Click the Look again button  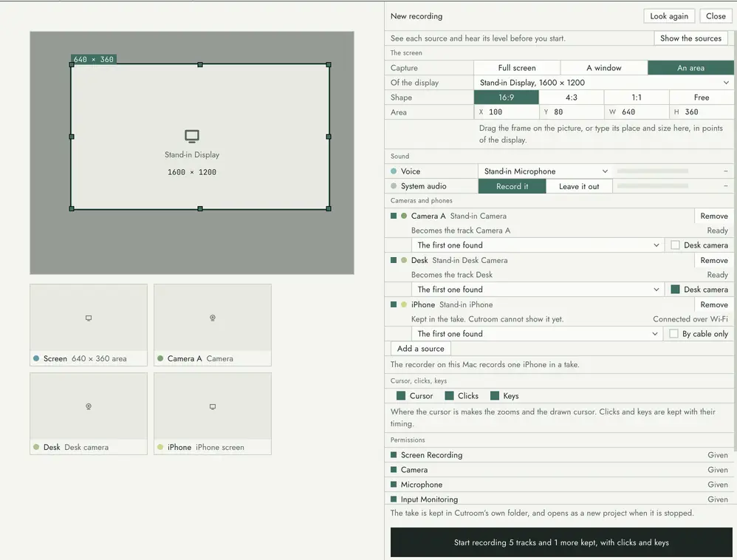point(669,16)
